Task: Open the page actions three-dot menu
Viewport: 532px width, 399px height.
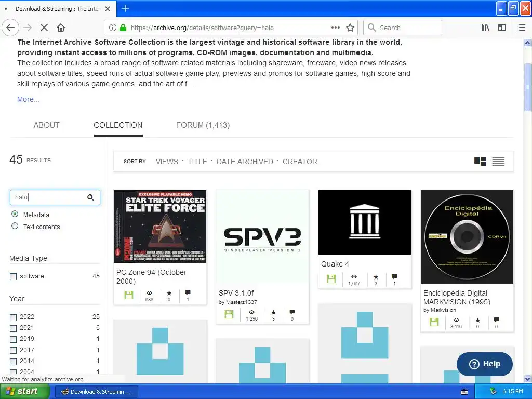Action: [x=335, y=28]
